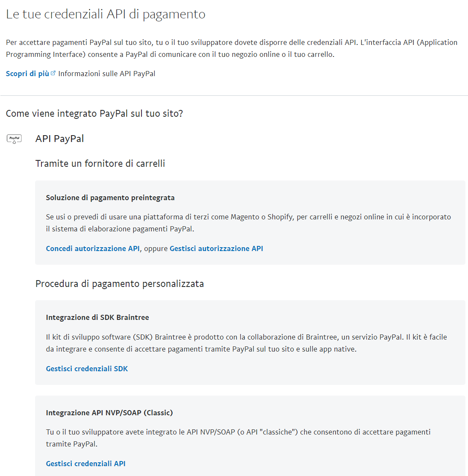The height and width of the screenshot is (476, 468).
Task: Select Gestisci autorizzazione API link
Action: pyautogui.click(x=216, y=248)
